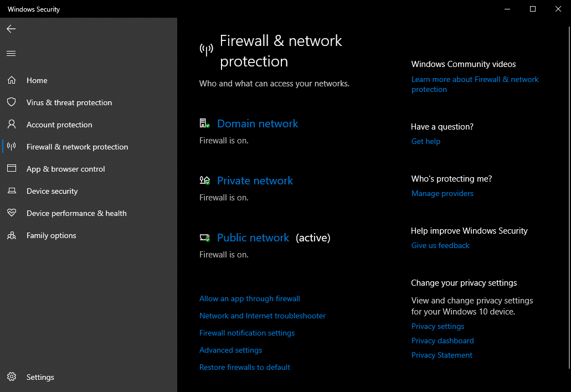Click Allow an app through firewall
This screenshot has height=392, width=571.
[249, 298]
